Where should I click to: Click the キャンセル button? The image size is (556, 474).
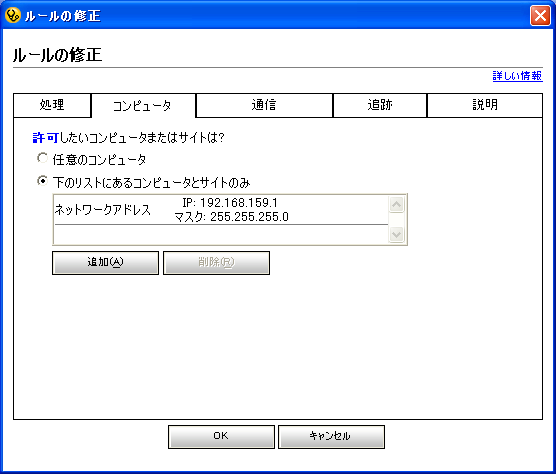331,437
